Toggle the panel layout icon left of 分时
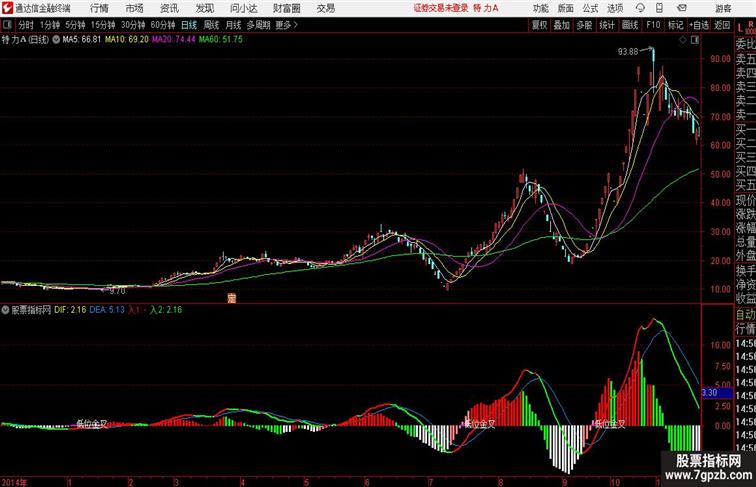This screenshot has height=487, width=756. [7, 25]
